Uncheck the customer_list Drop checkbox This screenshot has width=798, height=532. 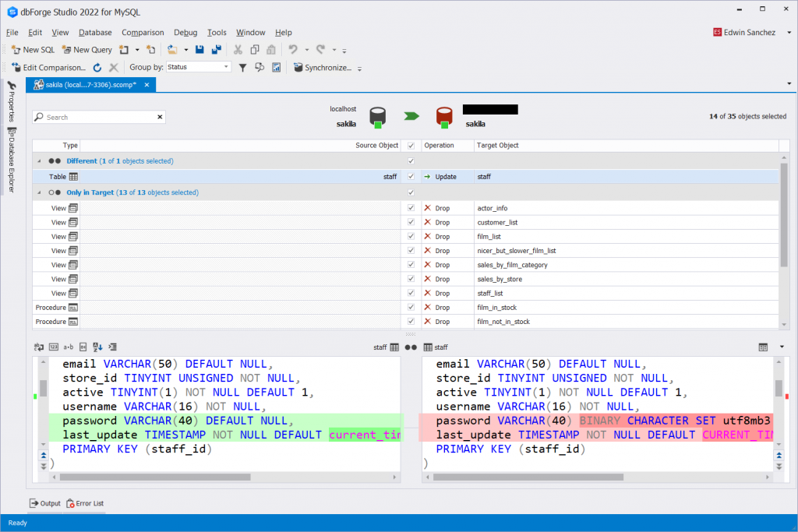pyautogui.click(x=411, y=222)
